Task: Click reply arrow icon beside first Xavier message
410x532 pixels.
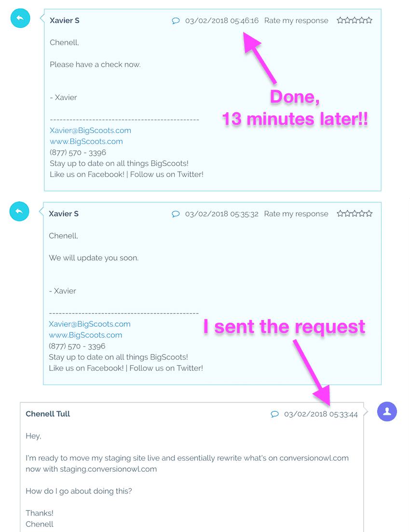Action: pyautogui.click(x=20, y=18)
